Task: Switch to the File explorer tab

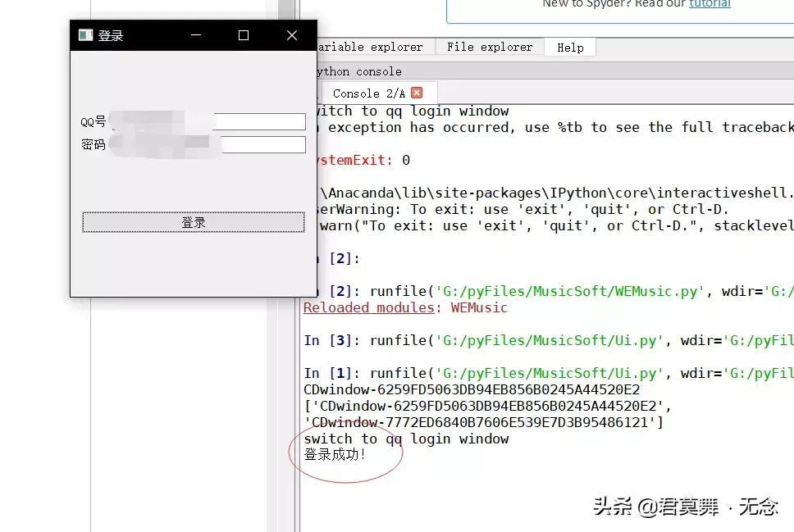Action: pos(489,47)
